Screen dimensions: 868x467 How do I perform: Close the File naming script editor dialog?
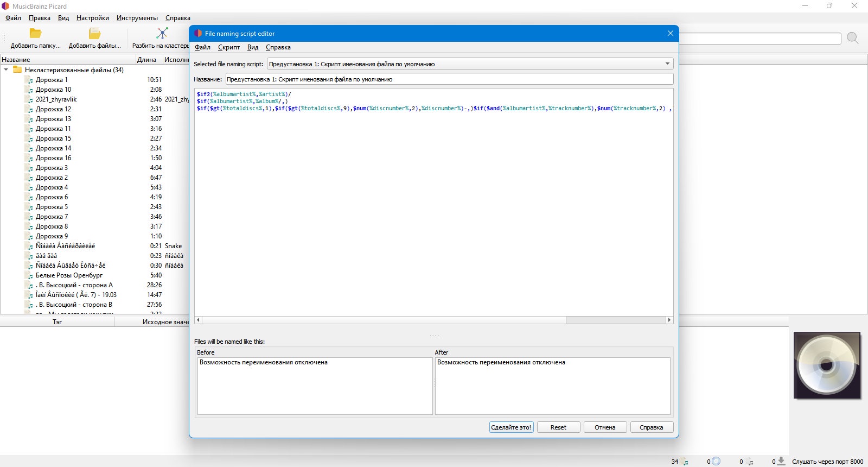670,33
